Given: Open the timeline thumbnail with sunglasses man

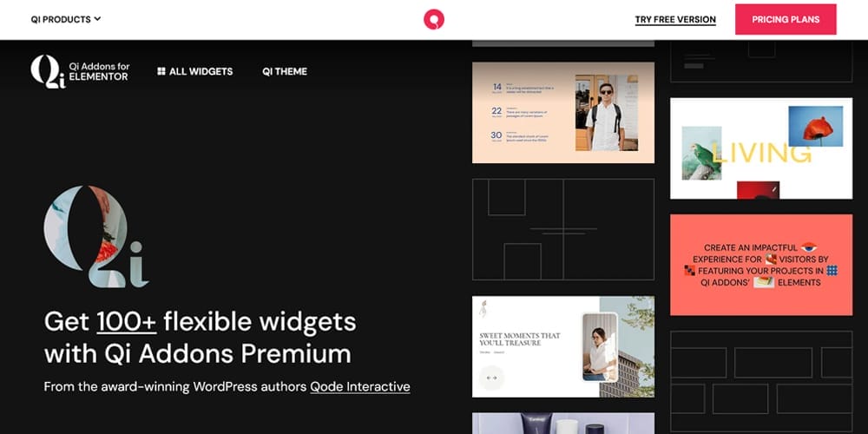Looking at the screenshot, I should coord(563,112).
